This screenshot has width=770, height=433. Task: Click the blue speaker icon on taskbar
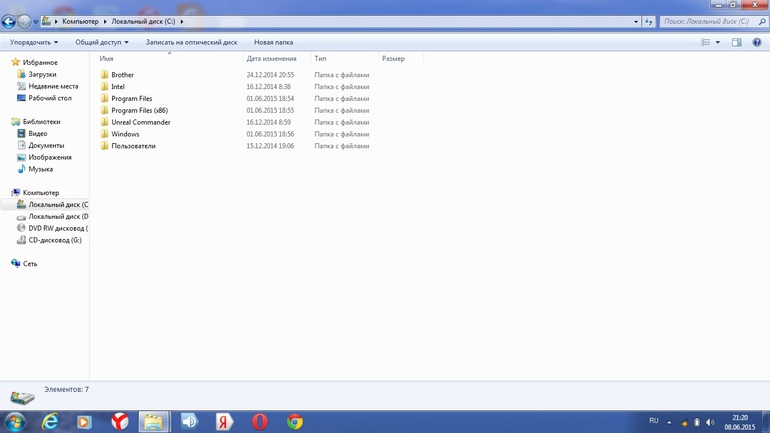[189, 422]
